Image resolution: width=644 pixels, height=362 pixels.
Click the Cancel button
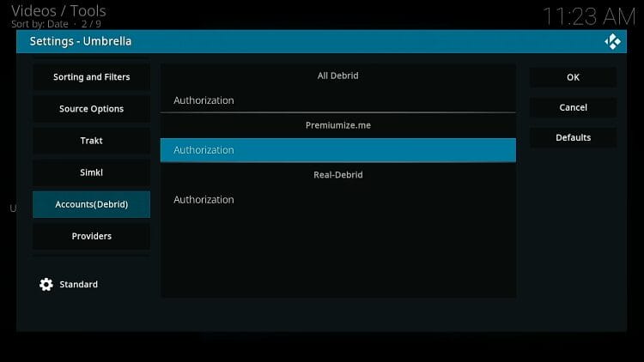click(x=573, y=107)
